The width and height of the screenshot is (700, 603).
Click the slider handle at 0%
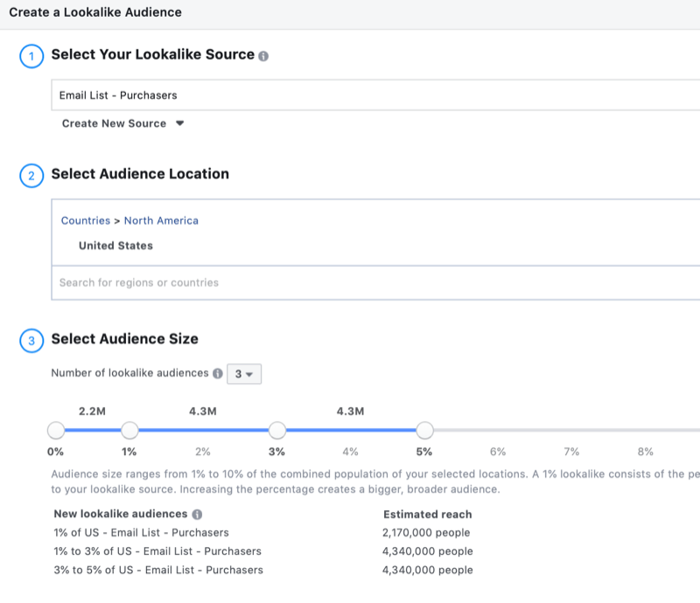coord(56,430)
